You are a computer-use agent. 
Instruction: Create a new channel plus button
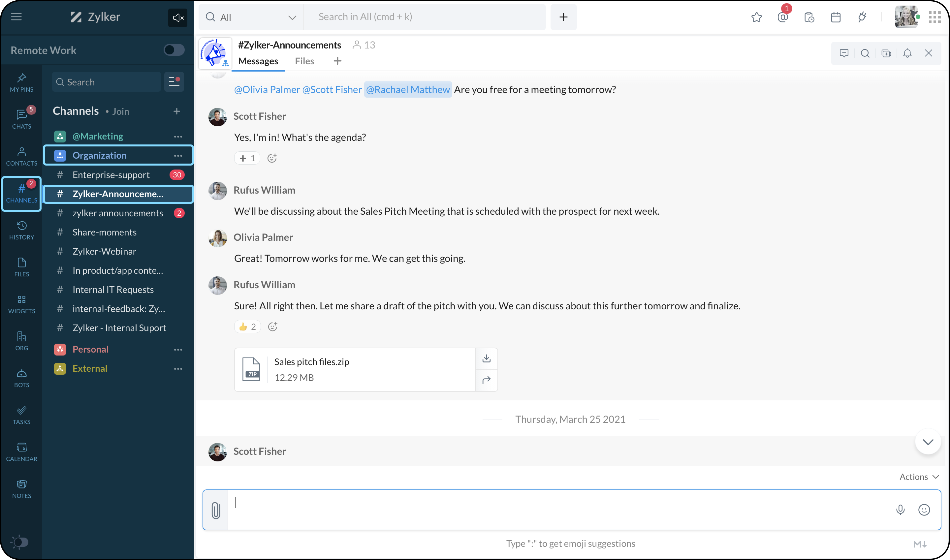(176, 111)
